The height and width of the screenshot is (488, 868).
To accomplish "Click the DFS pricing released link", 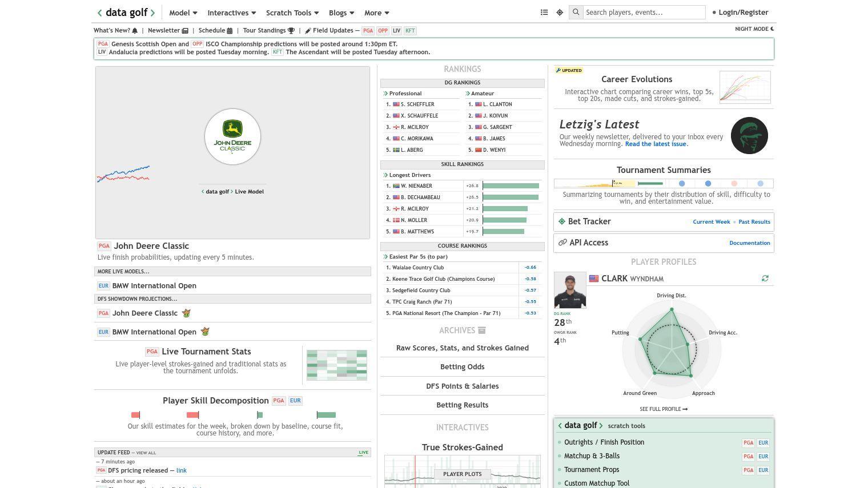I will [x=182, y=471].
